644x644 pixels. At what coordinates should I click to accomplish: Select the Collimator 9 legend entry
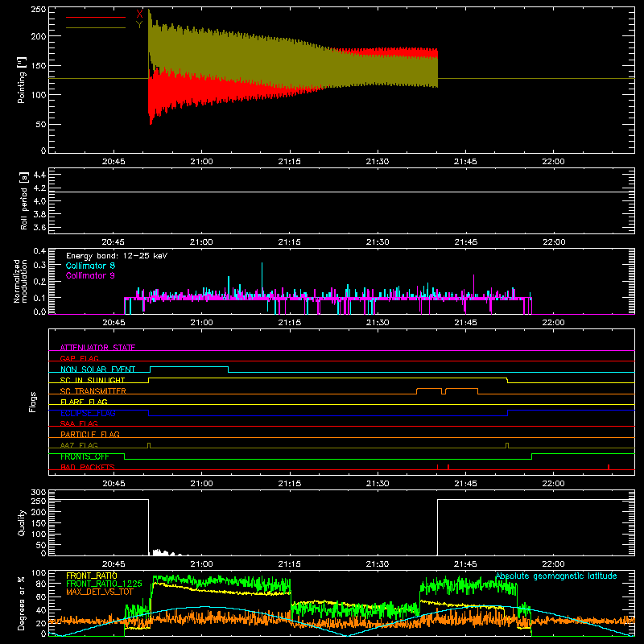click(x=90, y=275)
